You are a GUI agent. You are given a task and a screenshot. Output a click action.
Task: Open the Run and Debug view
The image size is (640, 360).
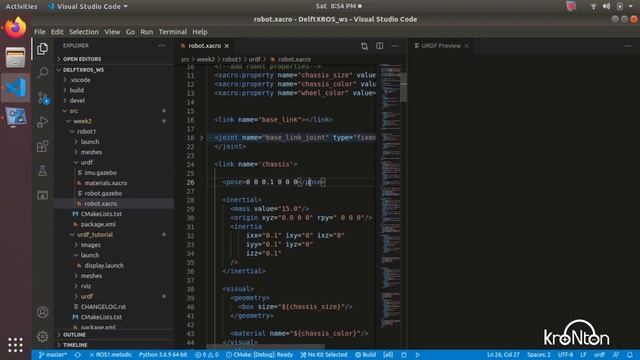tap(42, 122)
